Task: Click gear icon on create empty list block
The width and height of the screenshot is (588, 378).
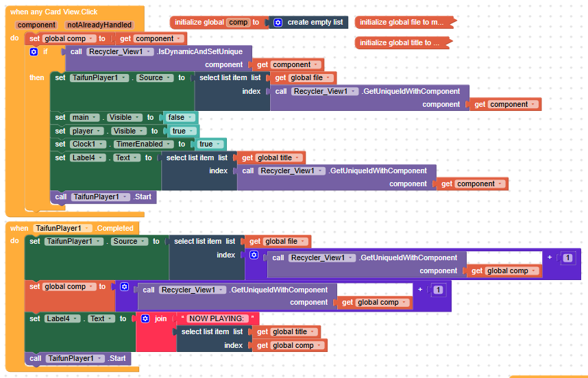Action: click(278, 23)
